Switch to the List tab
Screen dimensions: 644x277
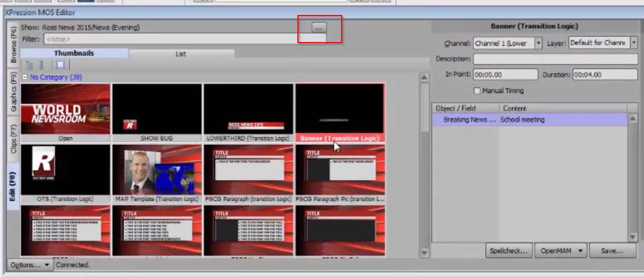coord(181,54)
